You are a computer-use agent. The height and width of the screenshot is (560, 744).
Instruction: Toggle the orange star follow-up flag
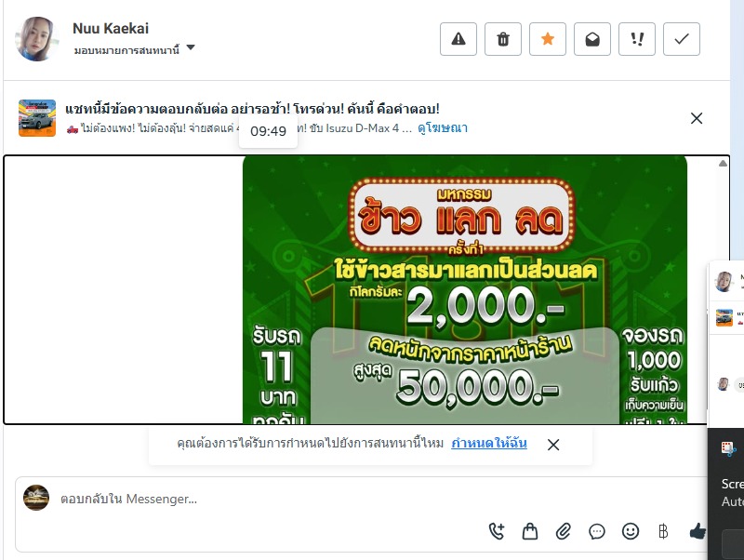(x=547, y=39)
